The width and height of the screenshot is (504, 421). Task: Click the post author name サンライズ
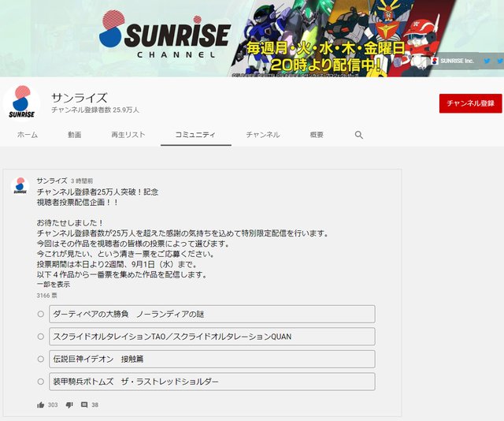tap(52, 181)
